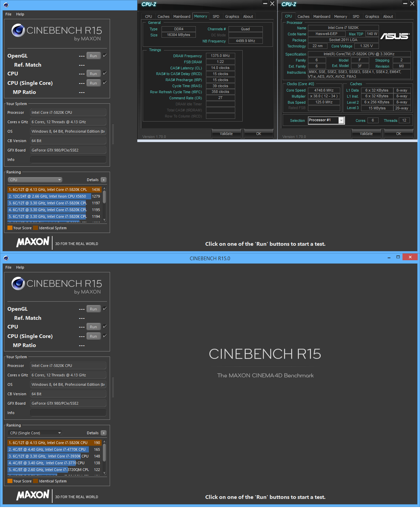Click the panel splitter handle in the CINEBENCH R15.0 window
This screenshot has height=509, width=420.
click(113, 387)
